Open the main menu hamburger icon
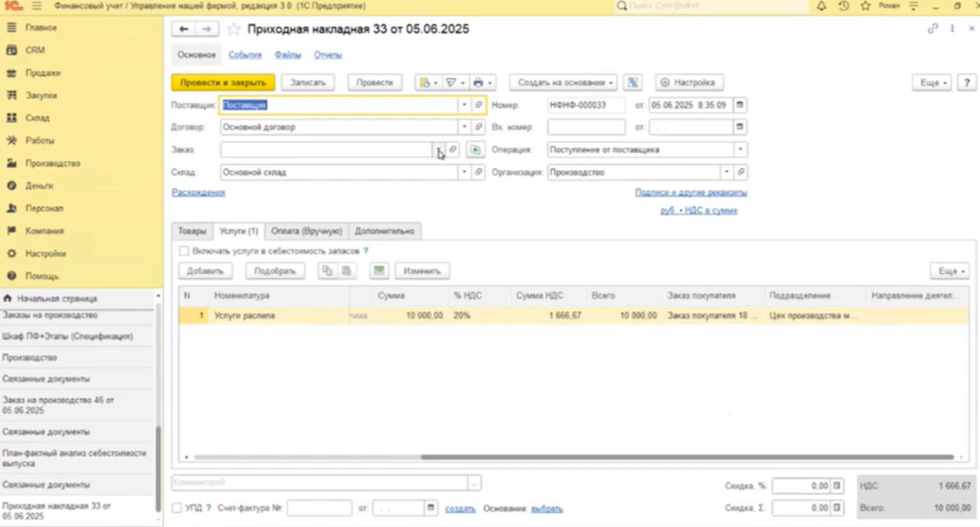 (37, 6)
